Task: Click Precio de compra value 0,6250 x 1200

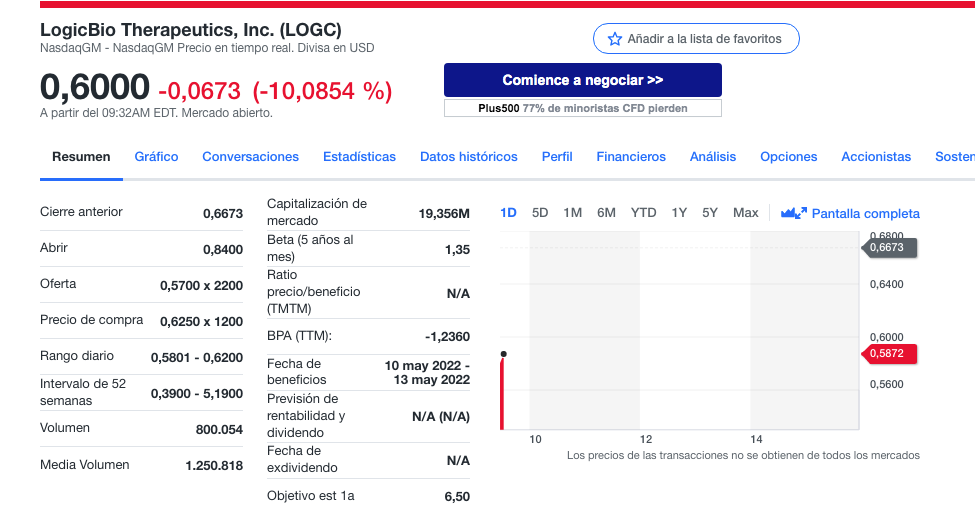Action: pyautogui.click(x=201, y=322)
